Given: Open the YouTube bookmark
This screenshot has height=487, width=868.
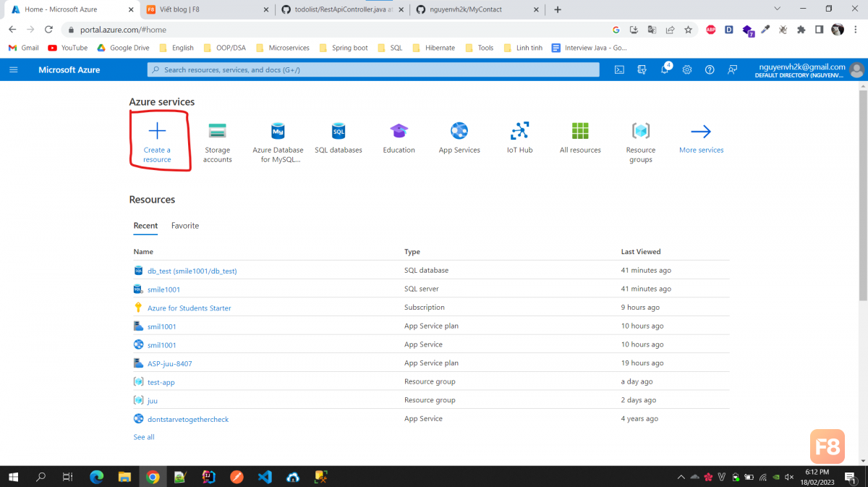Looking at the screenshot, I should click(68, 48).
